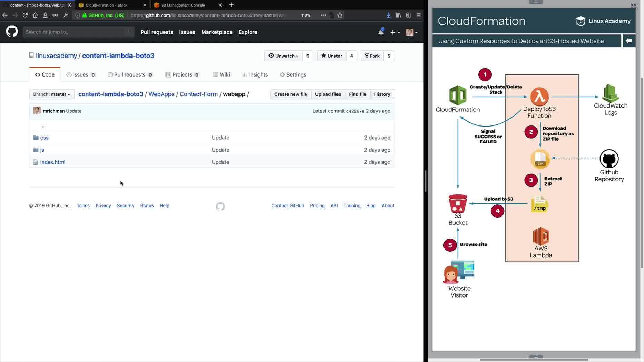This screenshot has width=644, height=362.
Task: Click the Find file button
Action: pyautogui.click(x=358, y=94)
